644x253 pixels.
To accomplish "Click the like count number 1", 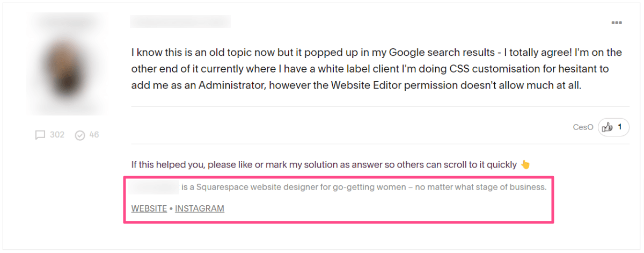I will (x=620, y=127).
